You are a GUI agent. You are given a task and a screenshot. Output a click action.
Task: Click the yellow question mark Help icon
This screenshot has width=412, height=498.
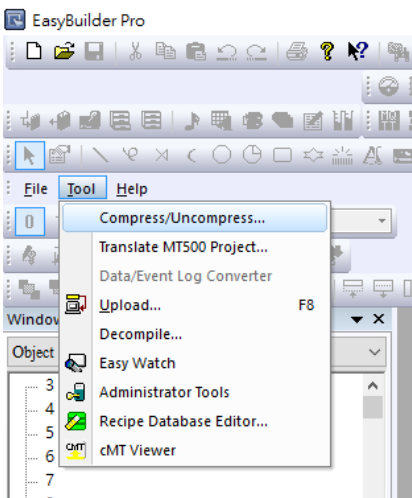click(327, 51)
